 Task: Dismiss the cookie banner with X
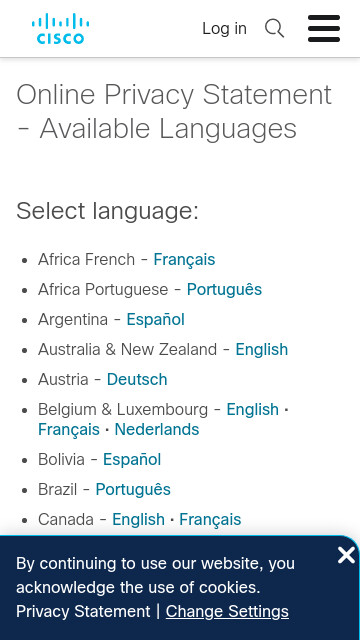click(x=346, y=555)
